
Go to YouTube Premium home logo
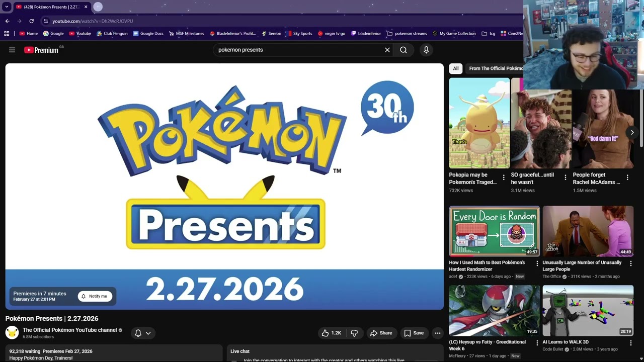pos(41,50)
